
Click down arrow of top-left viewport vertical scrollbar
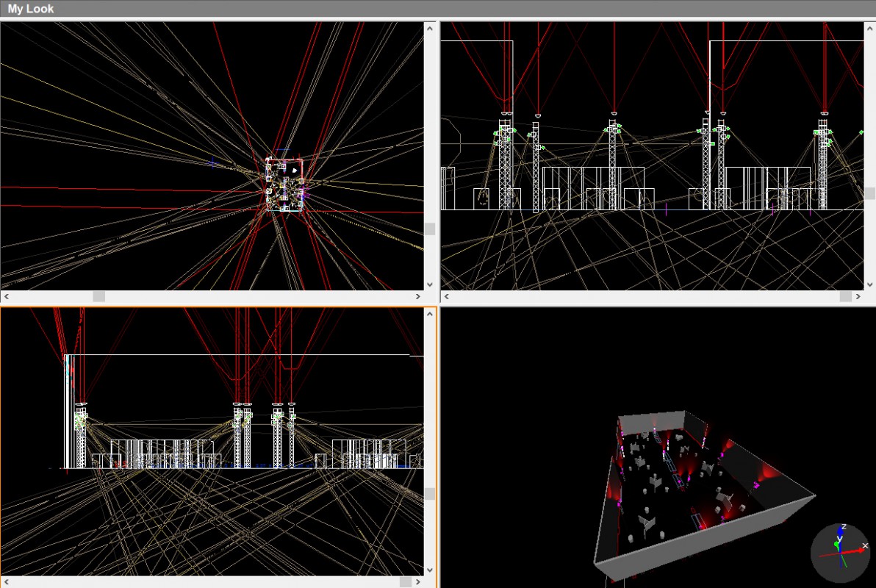click(x=430, y=284)
